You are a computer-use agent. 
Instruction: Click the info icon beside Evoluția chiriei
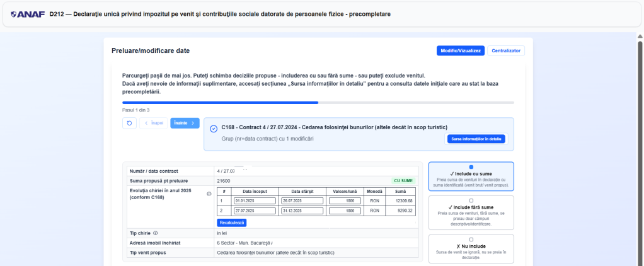click(x=209, y=194)
